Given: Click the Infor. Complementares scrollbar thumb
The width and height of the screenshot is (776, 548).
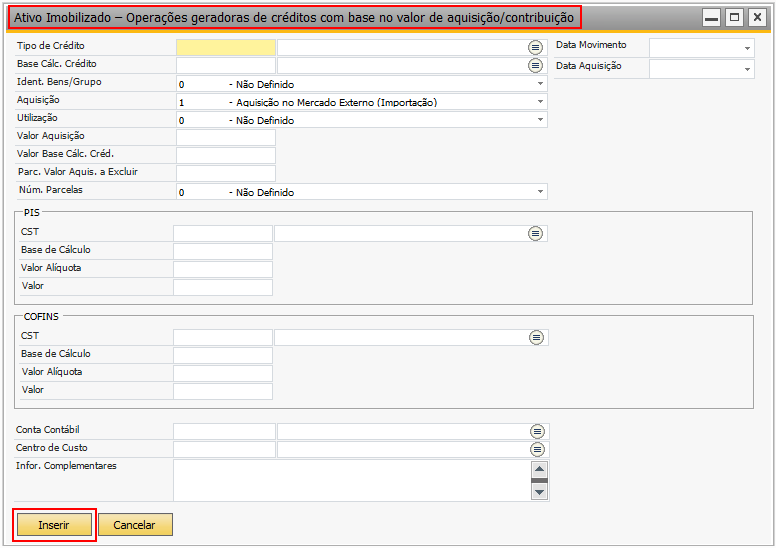Looking at the screenshot, I should (539, 480).
